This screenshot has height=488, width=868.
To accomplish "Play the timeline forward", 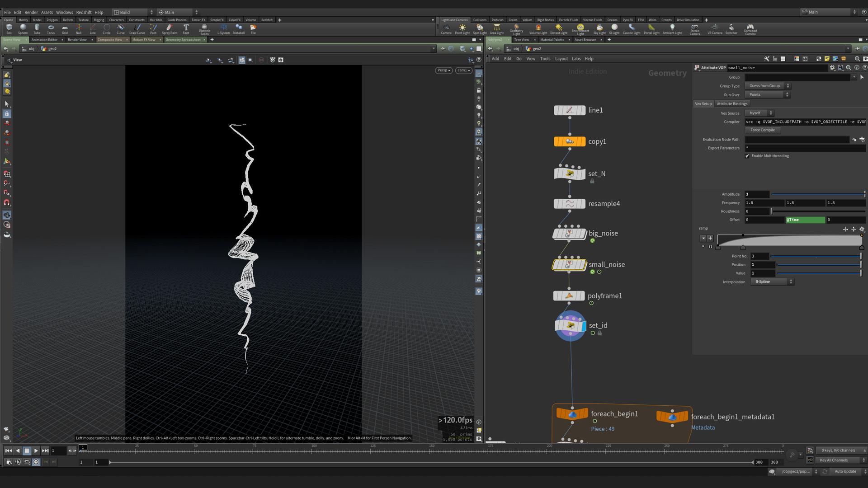I will (x=36, y=450).
